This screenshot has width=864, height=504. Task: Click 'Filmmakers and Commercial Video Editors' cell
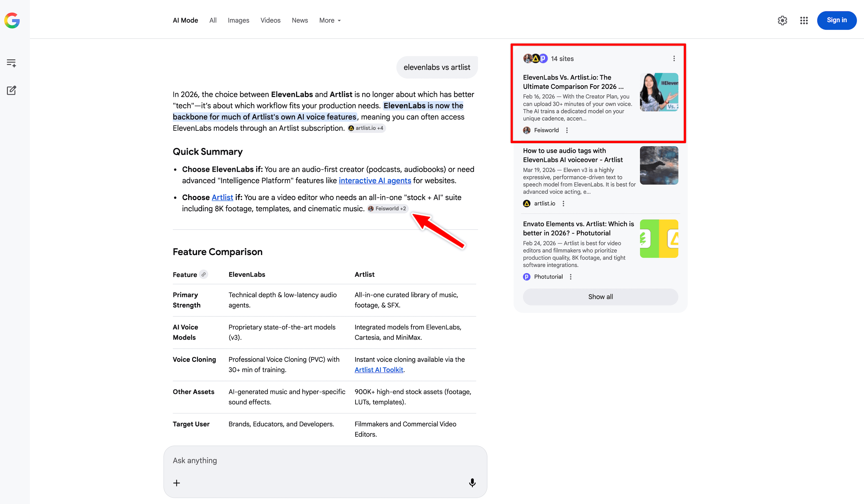pyautogui.click(x=405, y=429)
